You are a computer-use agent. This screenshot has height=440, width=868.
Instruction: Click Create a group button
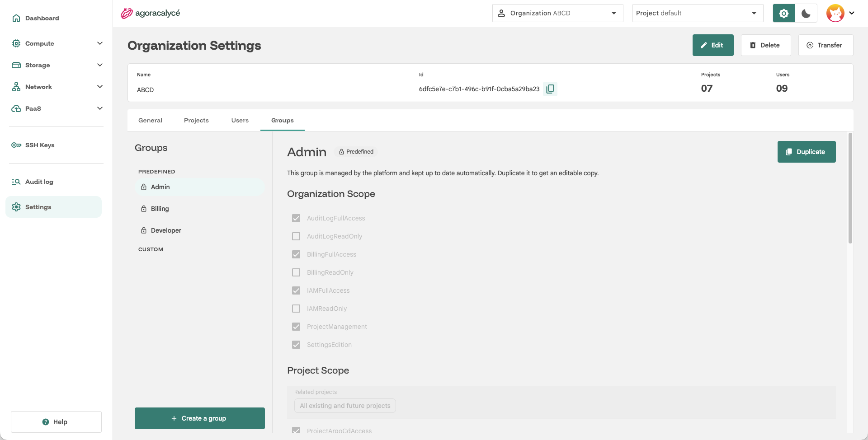click(200, 418)
